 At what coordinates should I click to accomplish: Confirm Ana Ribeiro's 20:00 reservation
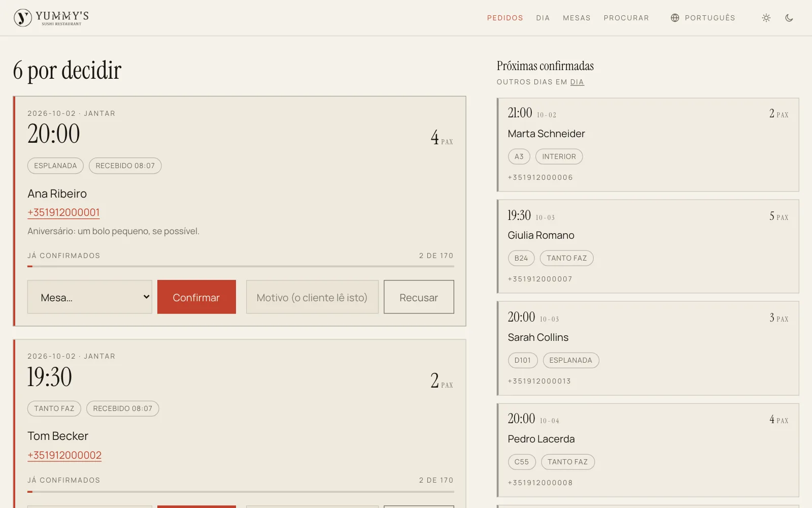tap(196, 297)
